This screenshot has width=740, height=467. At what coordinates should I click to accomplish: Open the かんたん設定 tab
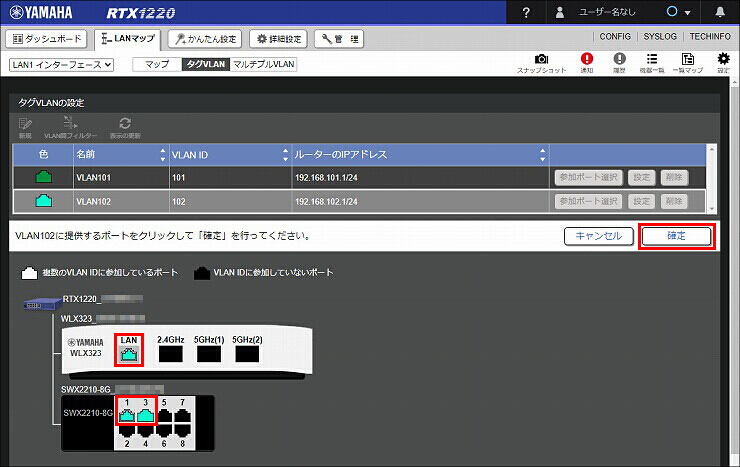click(x=205, y=39)
